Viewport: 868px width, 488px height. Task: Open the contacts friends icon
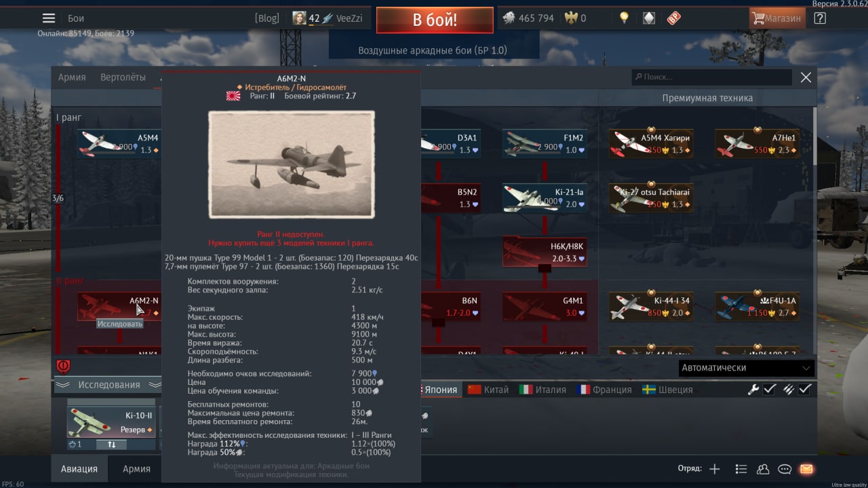(763, 469)
